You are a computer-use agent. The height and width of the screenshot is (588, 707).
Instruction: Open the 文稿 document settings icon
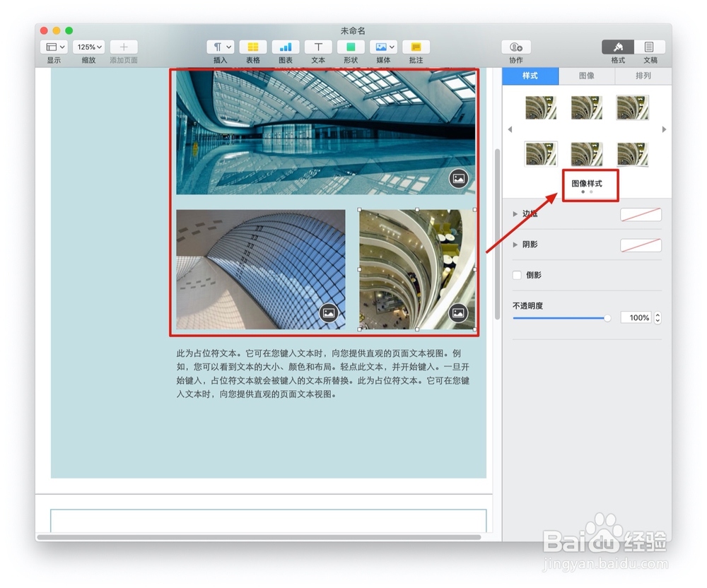point(650,48)
